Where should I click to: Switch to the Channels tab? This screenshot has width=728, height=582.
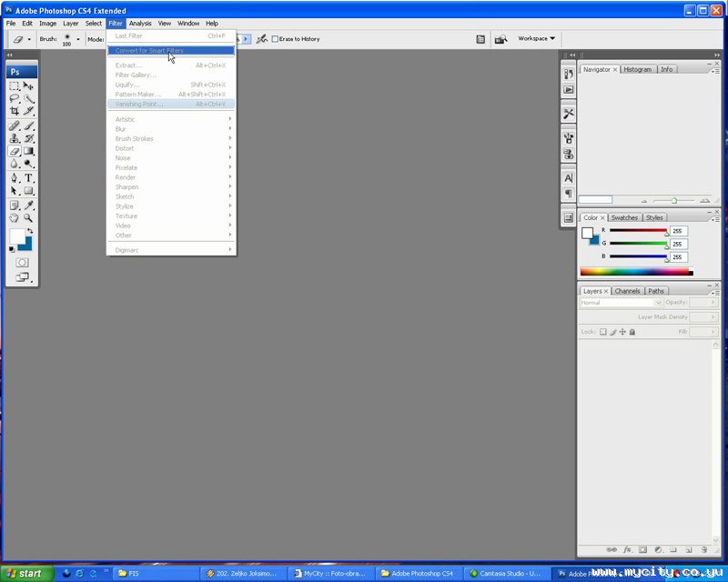(627, 291)
